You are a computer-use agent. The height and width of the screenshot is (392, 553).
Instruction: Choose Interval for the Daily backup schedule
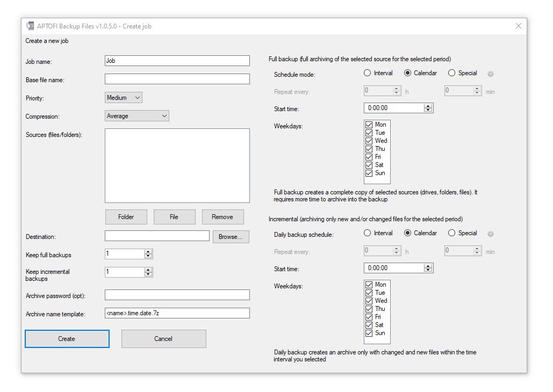point(368,233)
